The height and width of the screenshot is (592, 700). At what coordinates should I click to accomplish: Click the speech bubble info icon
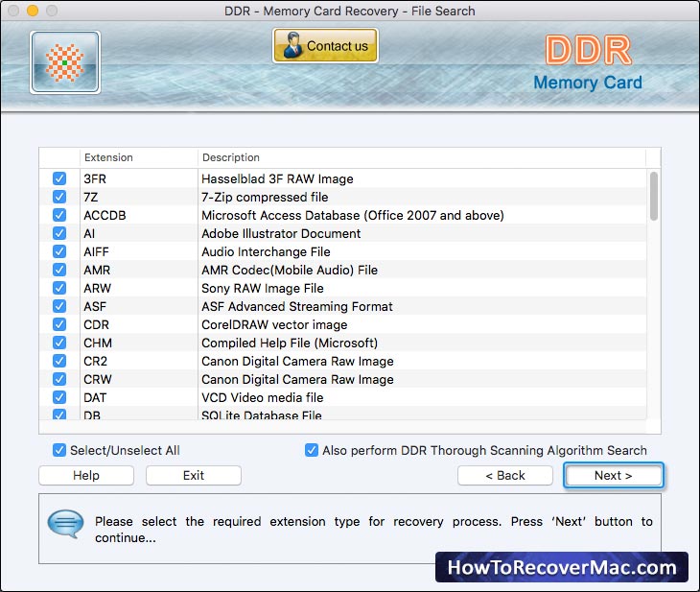coord(65,524)
